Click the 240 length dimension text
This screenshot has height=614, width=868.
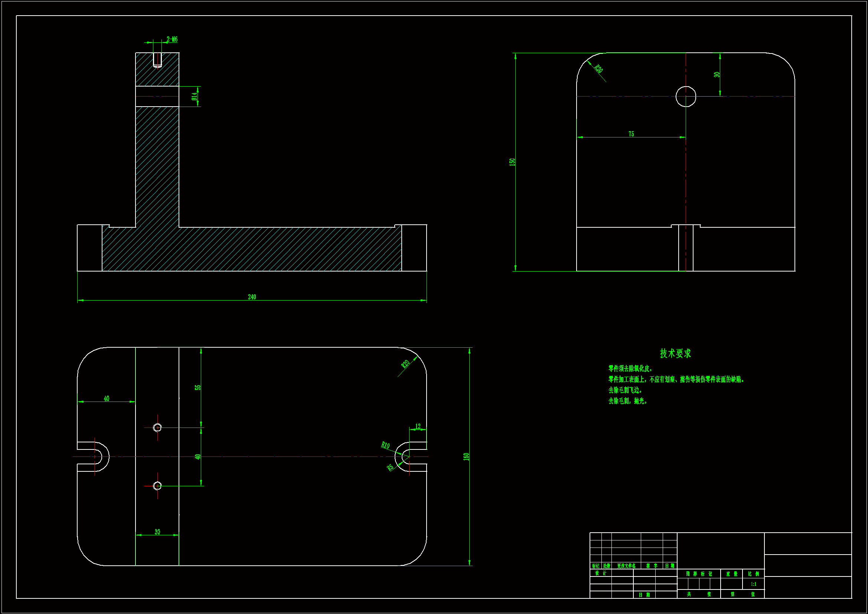tap(252, 297)
